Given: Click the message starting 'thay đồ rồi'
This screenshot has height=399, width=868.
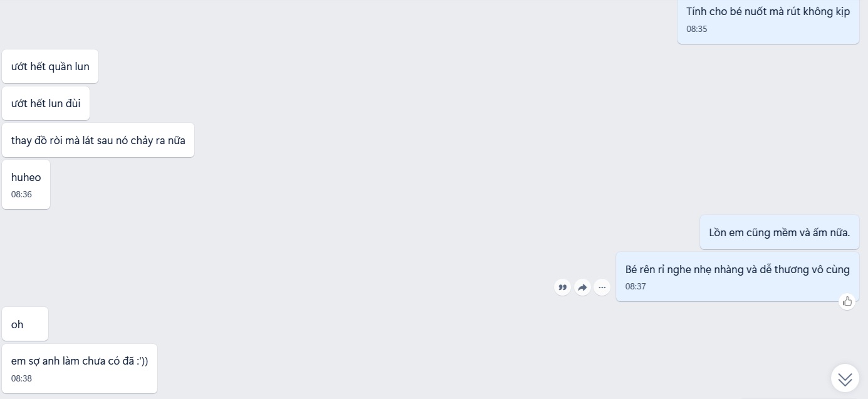Looking at the screenshot, I should (x=98, y=140).
